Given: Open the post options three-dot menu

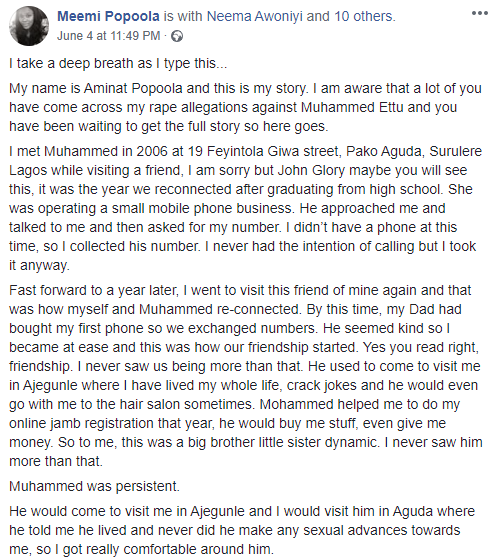Looking at the screenshot, I should (x=479, y=14).
